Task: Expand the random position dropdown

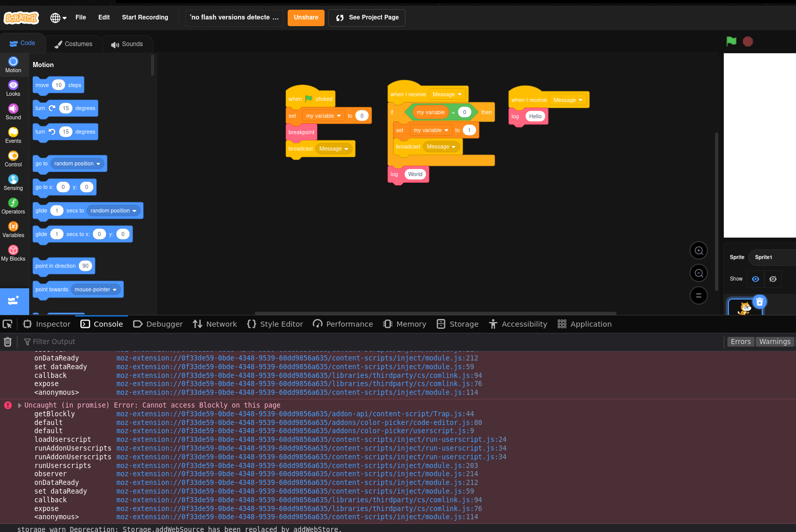Action: tap(77, 163)
